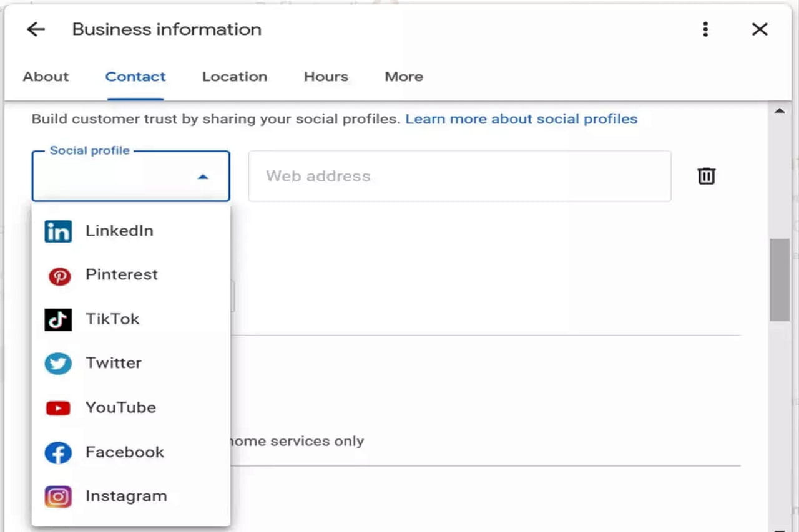Choose the Pinterest logo icon

coord(59,276)
